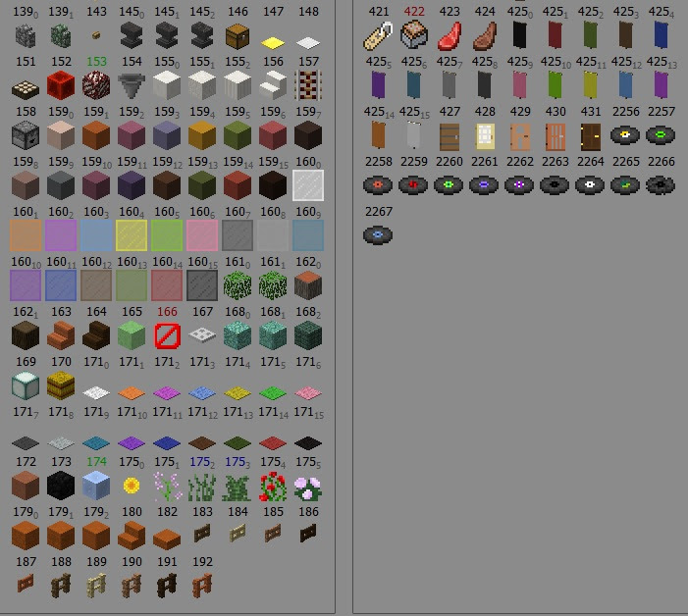Select the music disc icon 2256
This screenshot has height=616, width=688.
[625, 135]
